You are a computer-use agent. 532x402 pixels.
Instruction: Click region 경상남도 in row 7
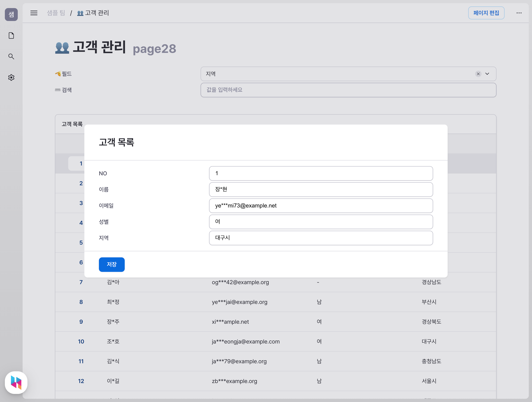click(431, 282)
